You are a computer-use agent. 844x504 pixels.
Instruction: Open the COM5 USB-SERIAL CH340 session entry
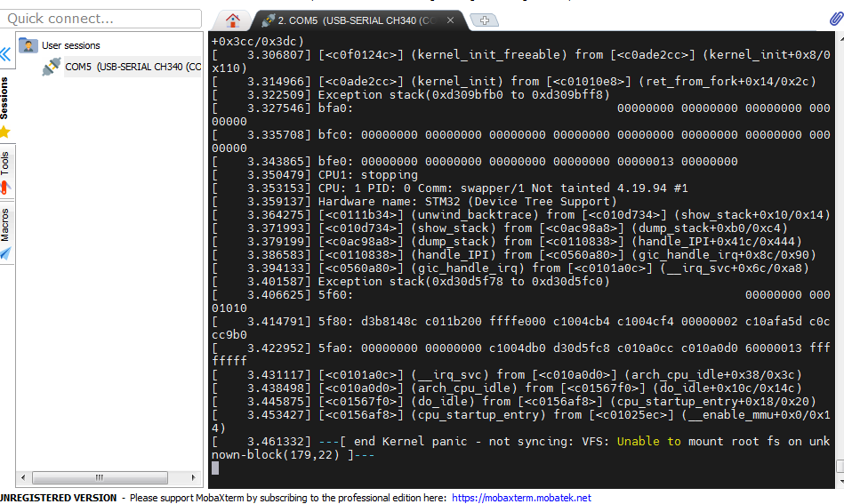133,67
